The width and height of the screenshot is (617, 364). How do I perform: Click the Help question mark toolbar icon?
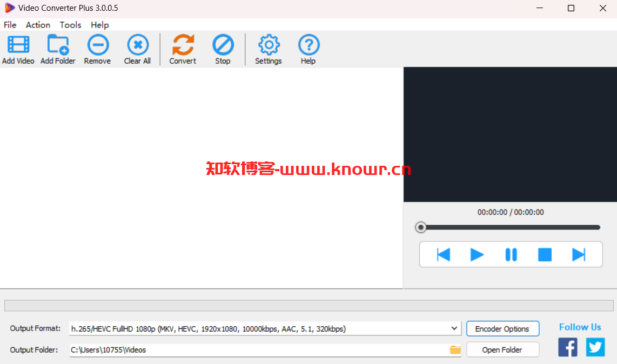click(x=308, y=44)
